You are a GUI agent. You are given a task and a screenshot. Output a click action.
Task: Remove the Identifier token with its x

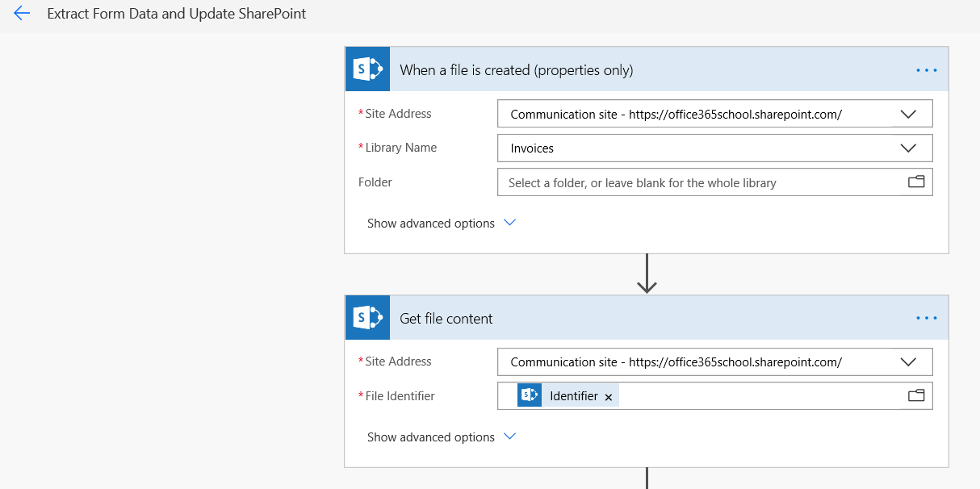pyautogui.click(x=609, y=397)
